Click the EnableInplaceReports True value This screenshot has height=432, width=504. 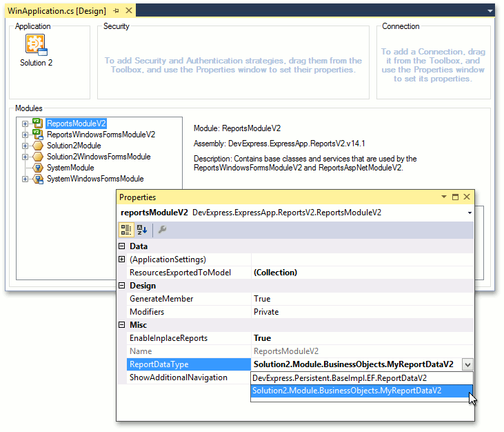point(362,338)
